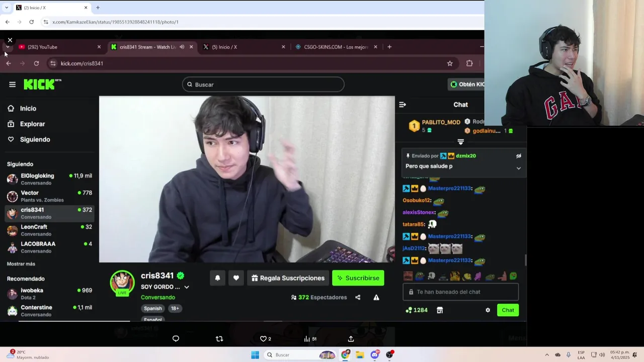
Task: Click the green Chat send button
Action: (x=508, y=310)
